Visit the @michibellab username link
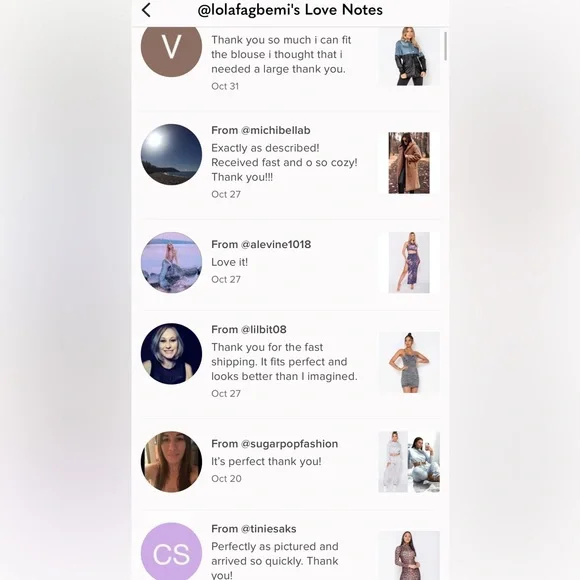 coord(276,130)
